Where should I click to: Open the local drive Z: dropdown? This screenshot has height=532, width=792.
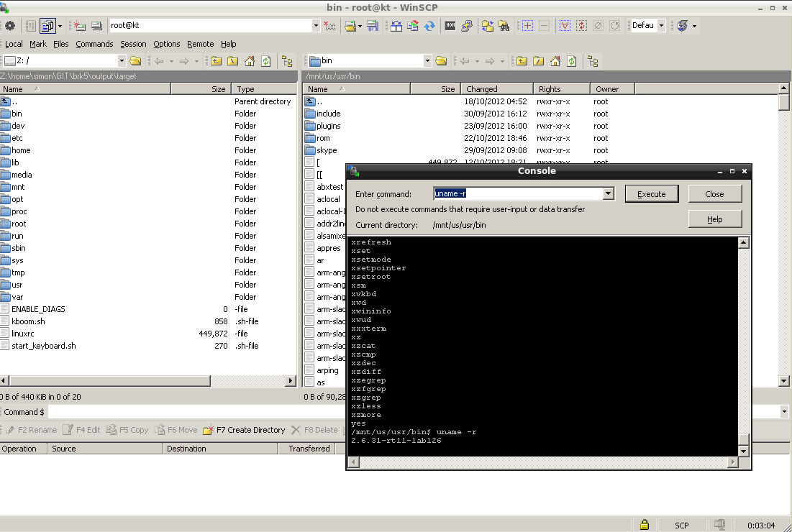point(122,61)
